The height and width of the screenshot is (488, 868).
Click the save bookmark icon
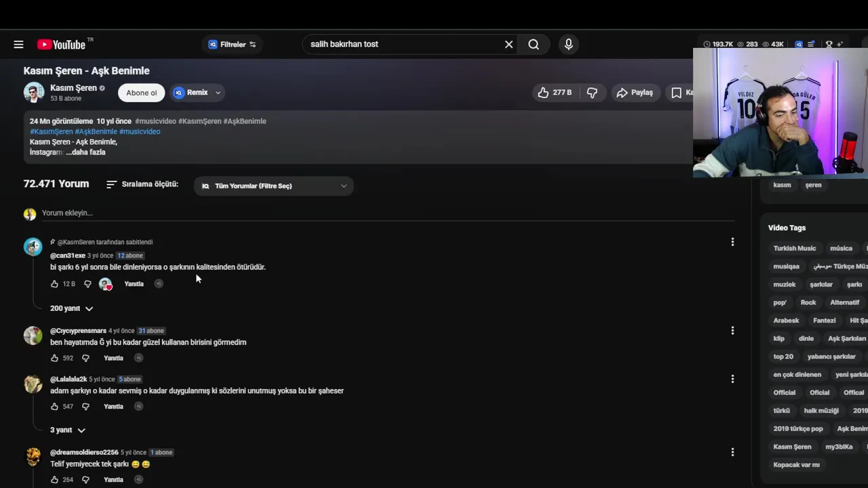(x=676, y=93)
